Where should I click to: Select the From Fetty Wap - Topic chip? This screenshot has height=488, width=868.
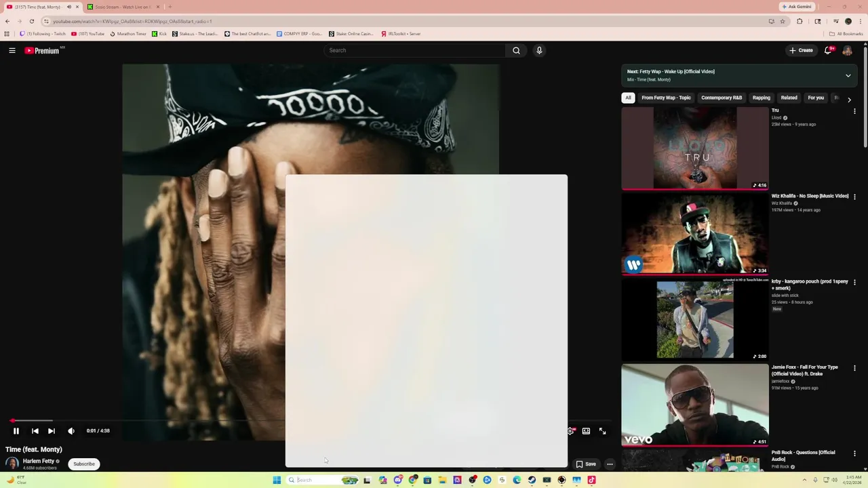point(666,98)
